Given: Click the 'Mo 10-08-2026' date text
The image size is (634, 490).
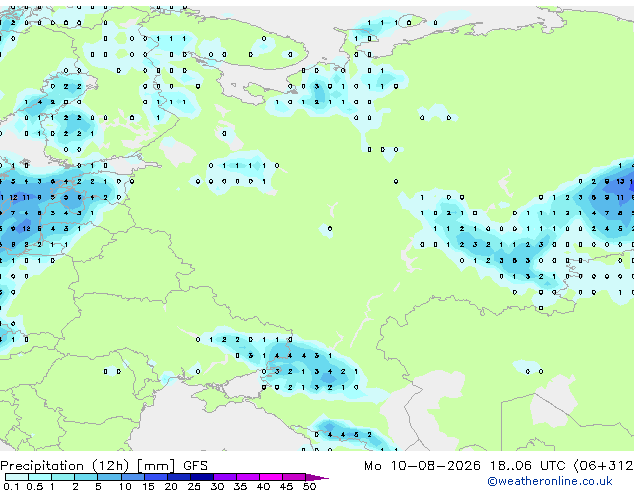Looking at the screenshot, I should tap(422, 466).
